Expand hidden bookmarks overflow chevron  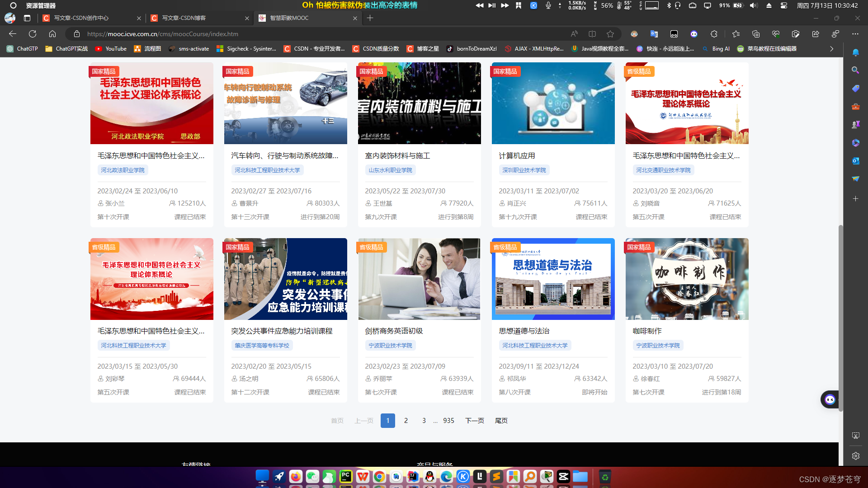click(x=831, y=49)
